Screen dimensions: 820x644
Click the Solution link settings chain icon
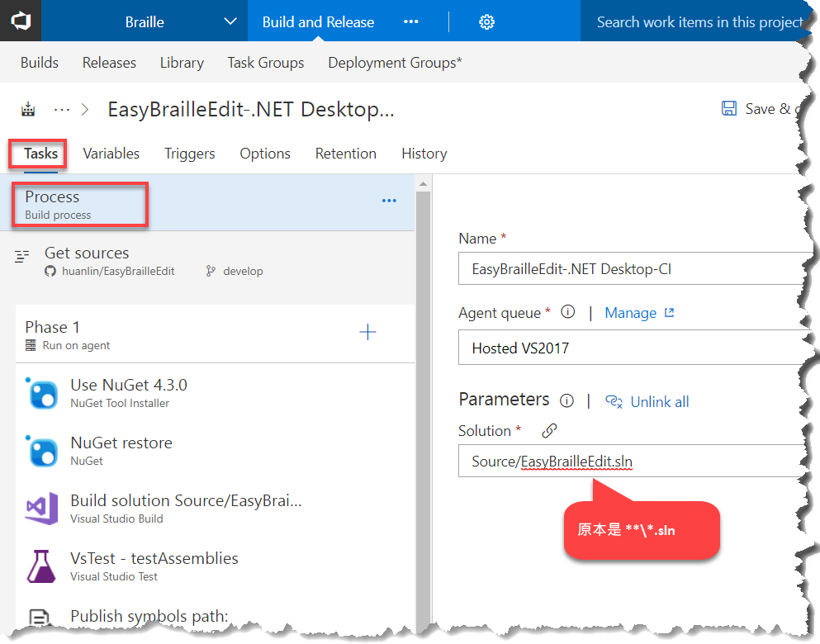coord(548,431)
